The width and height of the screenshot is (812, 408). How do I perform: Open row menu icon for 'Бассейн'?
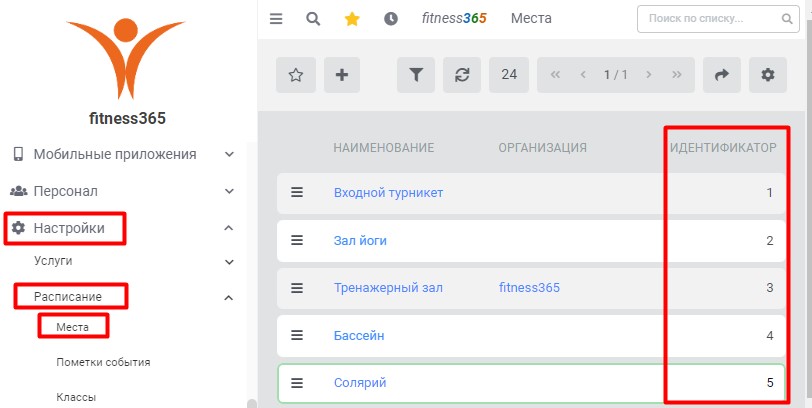(x=297, y=336)
